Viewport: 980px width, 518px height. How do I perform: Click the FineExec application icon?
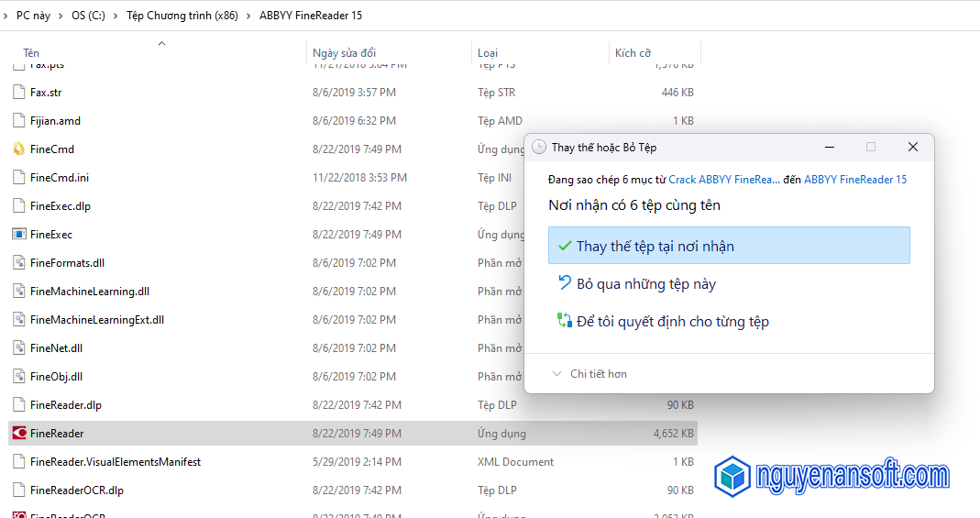[18, 235]
